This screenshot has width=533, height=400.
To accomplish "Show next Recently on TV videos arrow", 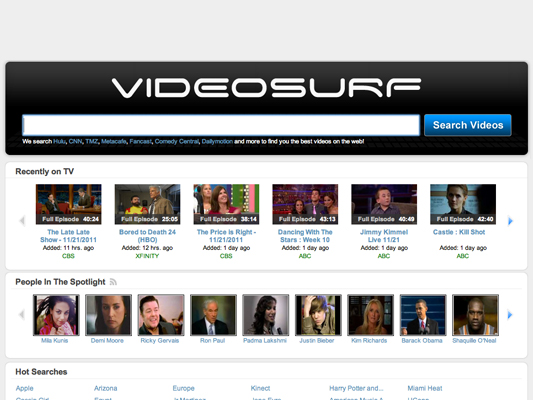I will tap(510, 221).
